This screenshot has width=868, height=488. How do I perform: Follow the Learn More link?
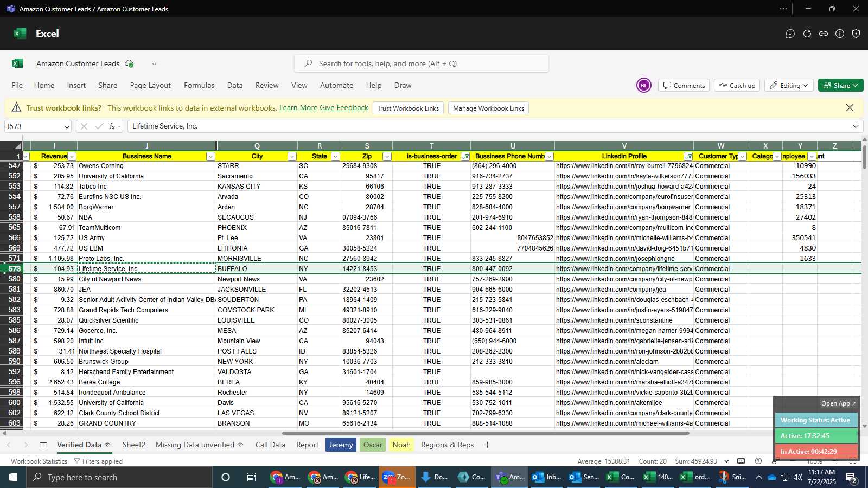pos(298,107)
